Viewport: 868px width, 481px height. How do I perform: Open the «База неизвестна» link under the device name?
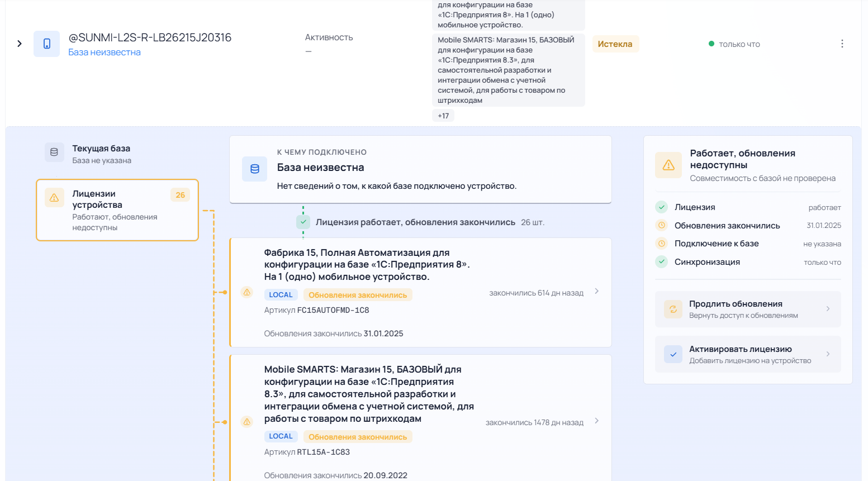(105, 52)
